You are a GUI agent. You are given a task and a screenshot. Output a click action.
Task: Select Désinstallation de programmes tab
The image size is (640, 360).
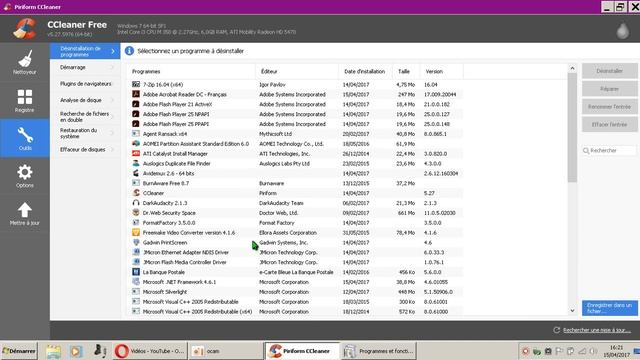pyautogui.click(x=85, y=51)
